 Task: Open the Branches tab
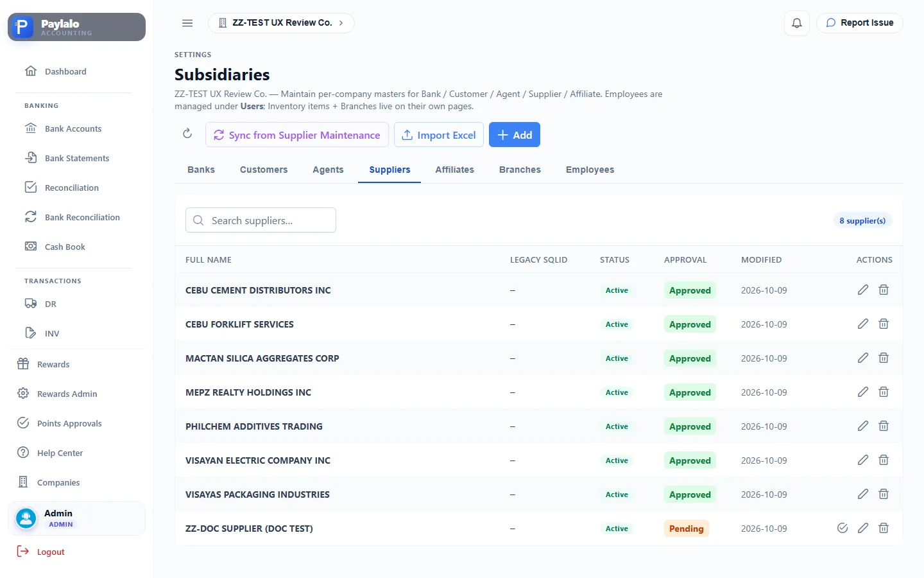coord(520,170)
